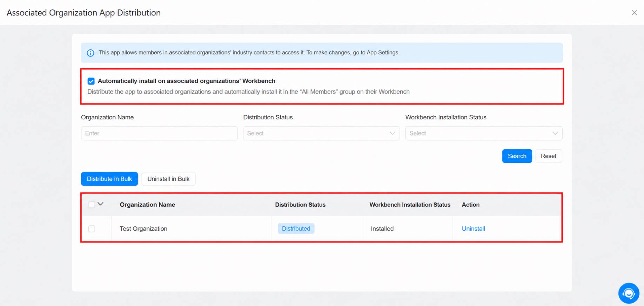
Task: Click the info icon in the blue banner
Action: coord(90,53)
